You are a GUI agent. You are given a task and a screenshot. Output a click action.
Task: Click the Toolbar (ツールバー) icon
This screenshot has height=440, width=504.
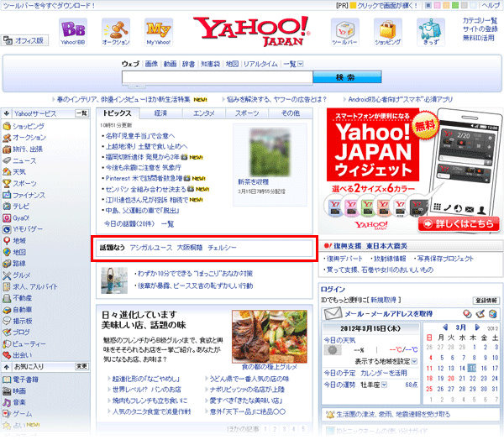[345, 32]
